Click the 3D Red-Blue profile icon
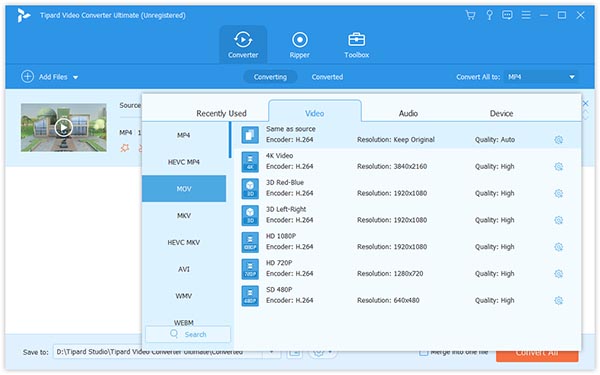 (250, 188)
